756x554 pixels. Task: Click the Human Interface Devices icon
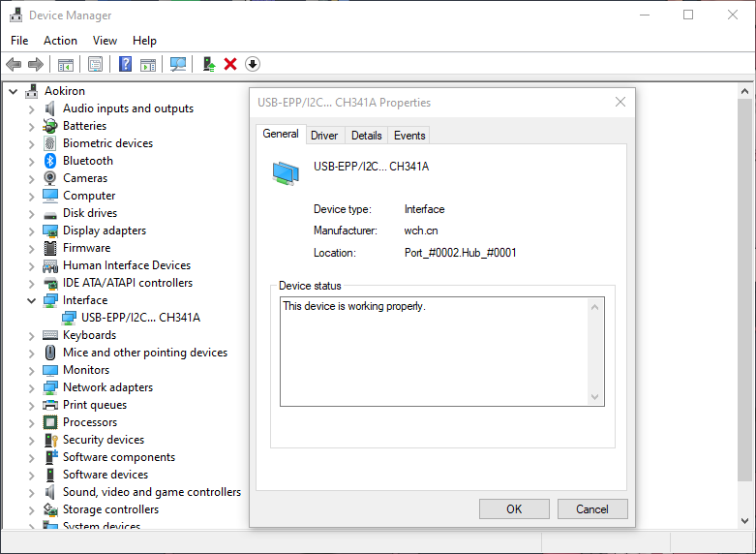(x=50, y=265)
